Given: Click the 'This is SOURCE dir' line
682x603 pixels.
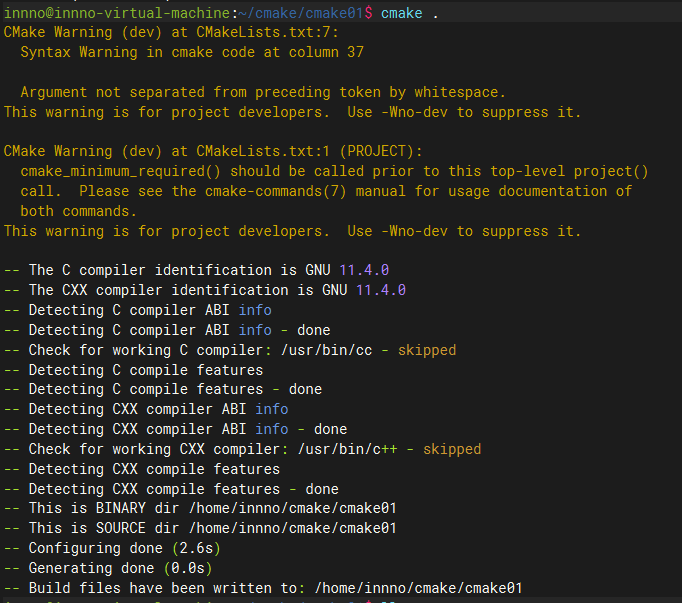Looking at the screenshot, I should coord(200,528).
